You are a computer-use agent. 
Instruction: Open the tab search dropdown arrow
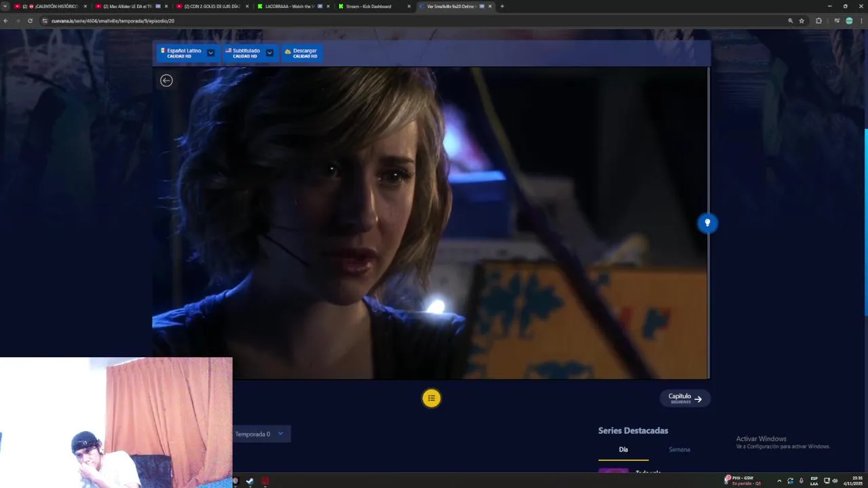5,6
